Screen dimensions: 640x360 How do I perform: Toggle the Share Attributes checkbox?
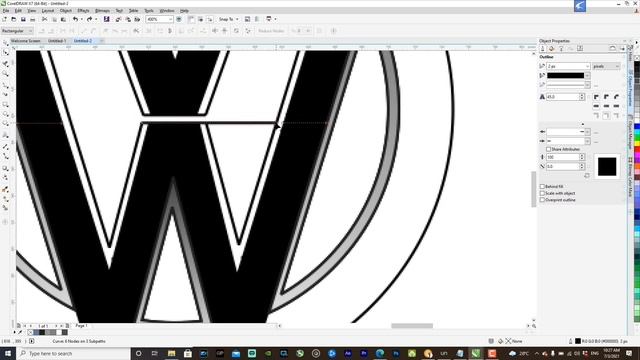point(548,149)
